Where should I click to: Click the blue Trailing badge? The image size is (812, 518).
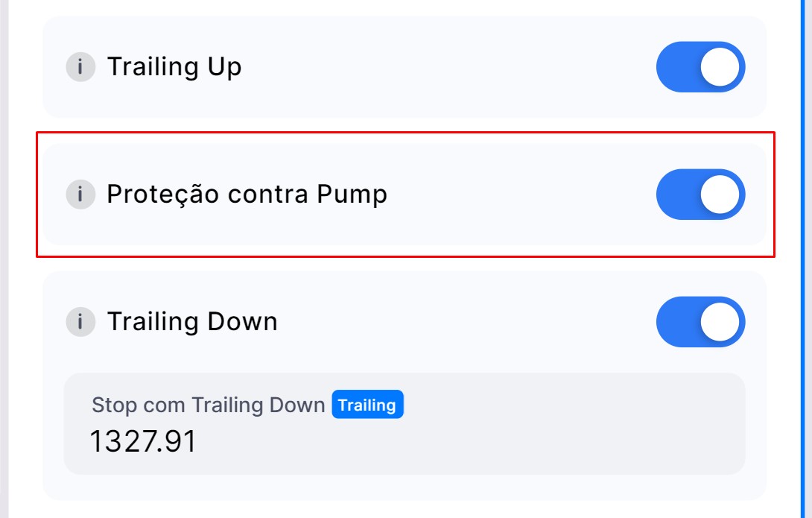click(x=367, y=405)
